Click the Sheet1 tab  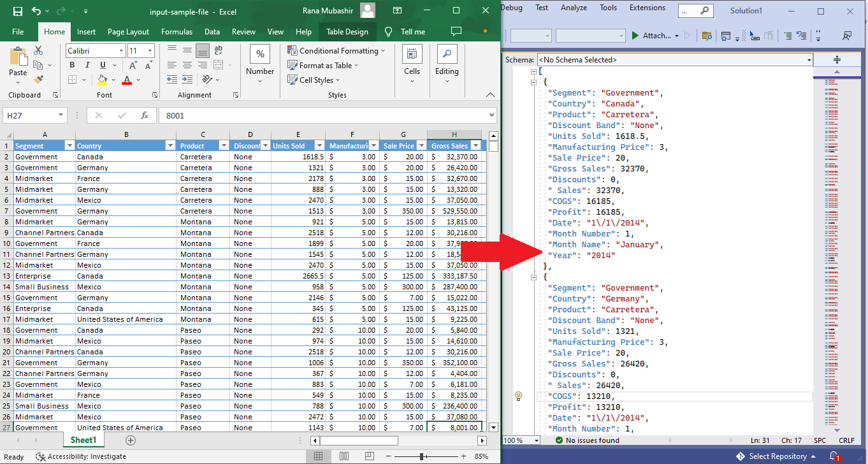[83, 440]
